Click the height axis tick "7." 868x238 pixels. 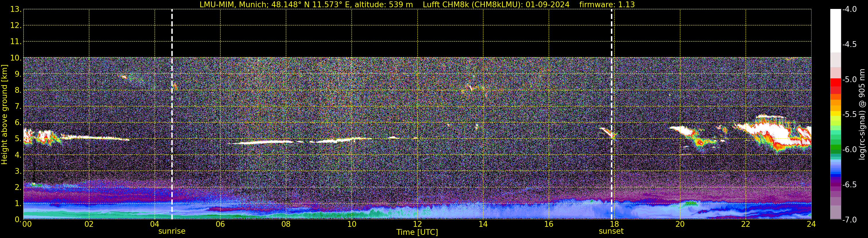18,107
